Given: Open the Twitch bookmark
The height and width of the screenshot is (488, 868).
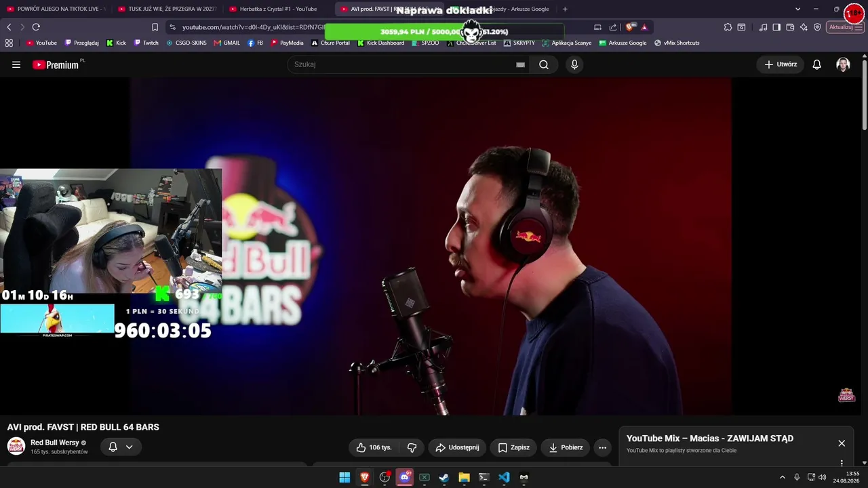Looking at the screenshot, I should tap(146, 43).
